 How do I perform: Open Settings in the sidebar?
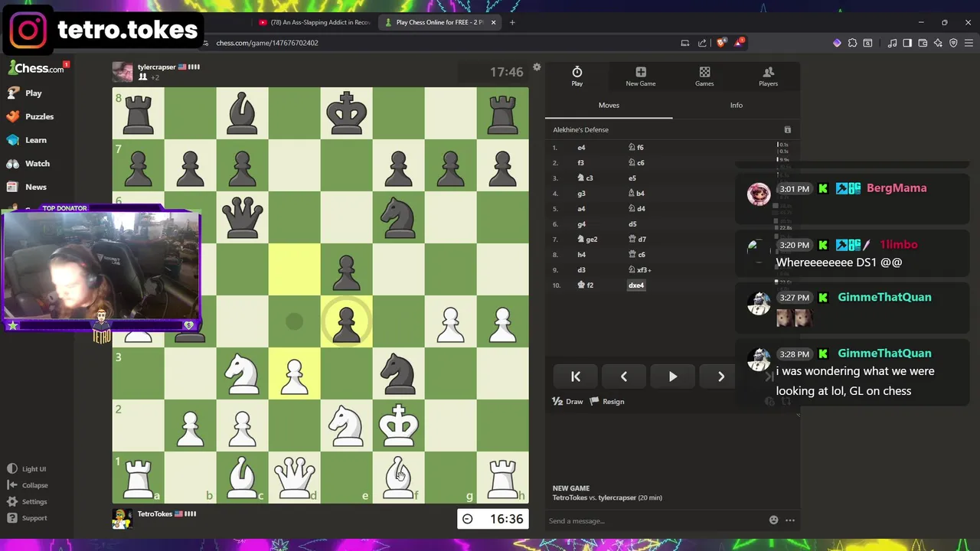[28, 502]
